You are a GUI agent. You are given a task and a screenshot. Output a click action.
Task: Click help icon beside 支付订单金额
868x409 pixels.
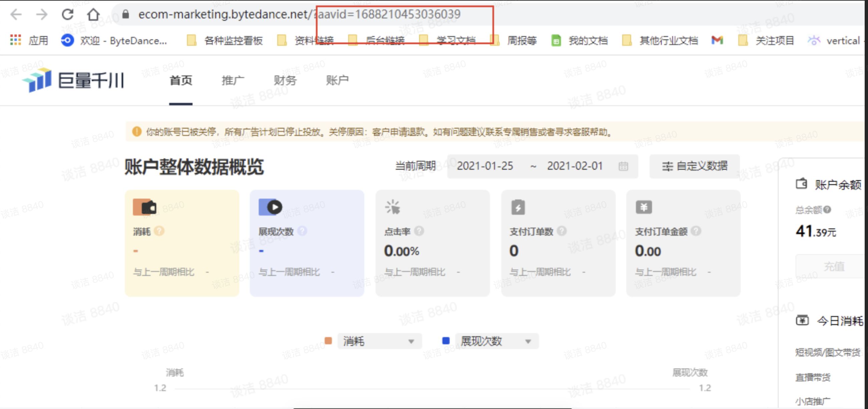click(696, 231)
